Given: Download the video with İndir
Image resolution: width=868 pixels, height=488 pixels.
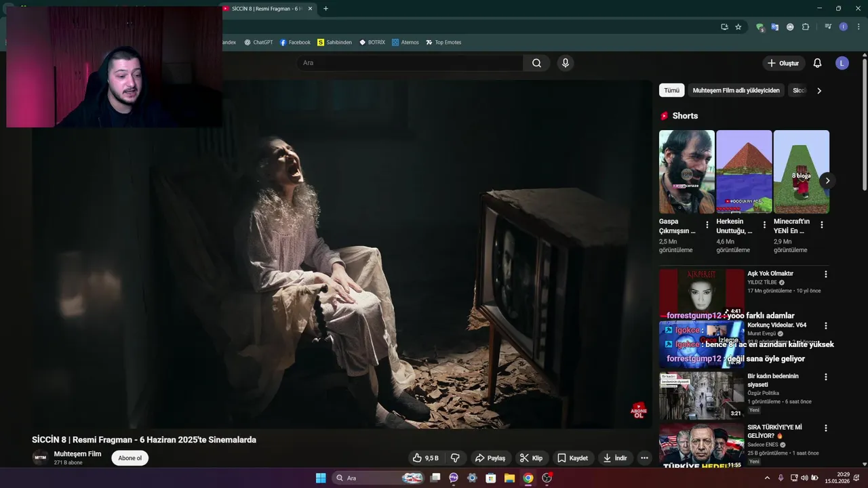Looking at the screenshot, I should (615, 458).
